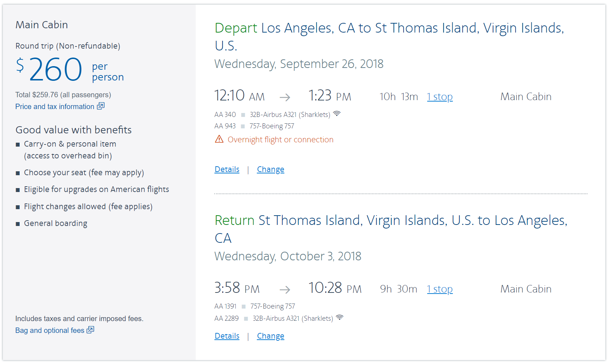610x364 pixels.
Task: Open Bag and optional fees link
Action: (50, 330)
